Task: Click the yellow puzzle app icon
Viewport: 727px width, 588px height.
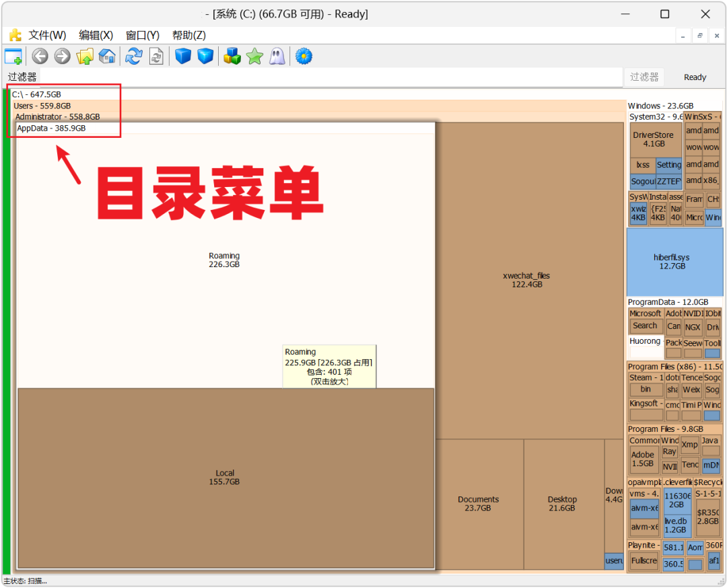Action: pyautogui.click(x=15, y=35)
